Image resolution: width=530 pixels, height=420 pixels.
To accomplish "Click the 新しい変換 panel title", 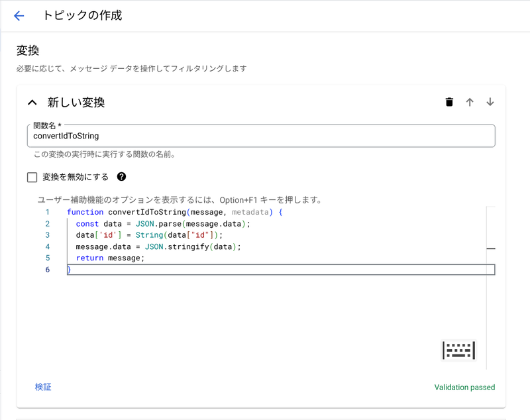I will point(76,102).
